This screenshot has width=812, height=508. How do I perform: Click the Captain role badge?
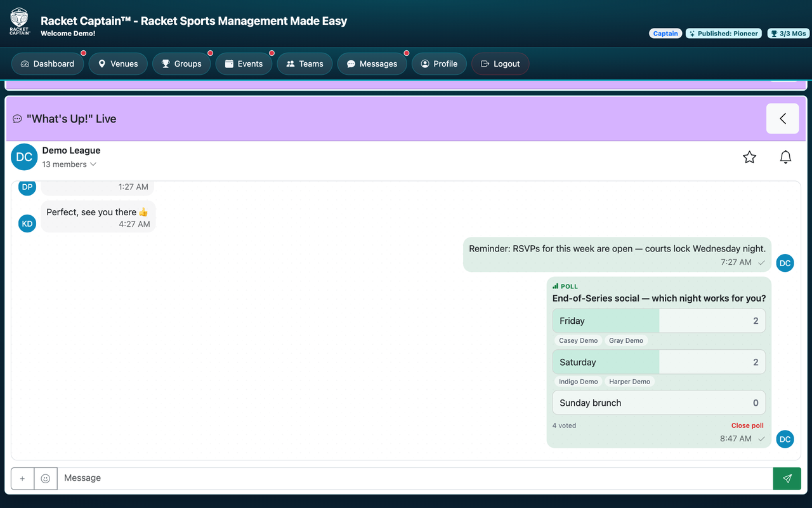(665, 33)
